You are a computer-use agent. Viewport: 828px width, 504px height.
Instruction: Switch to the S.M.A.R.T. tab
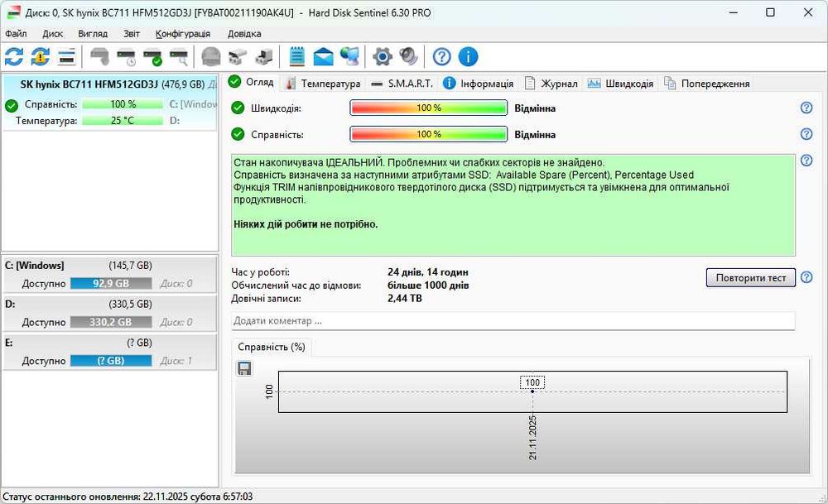(402, 84)
